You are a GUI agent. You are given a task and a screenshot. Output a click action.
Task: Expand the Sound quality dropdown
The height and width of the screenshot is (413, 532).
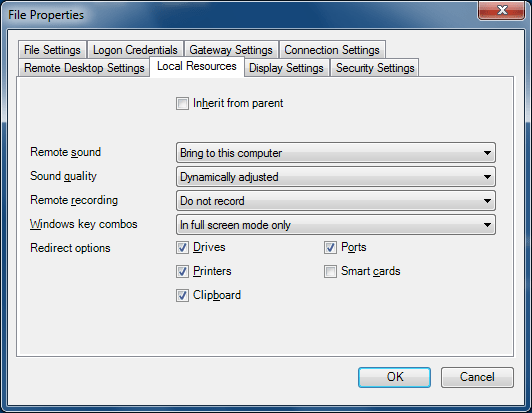point(336,177)
